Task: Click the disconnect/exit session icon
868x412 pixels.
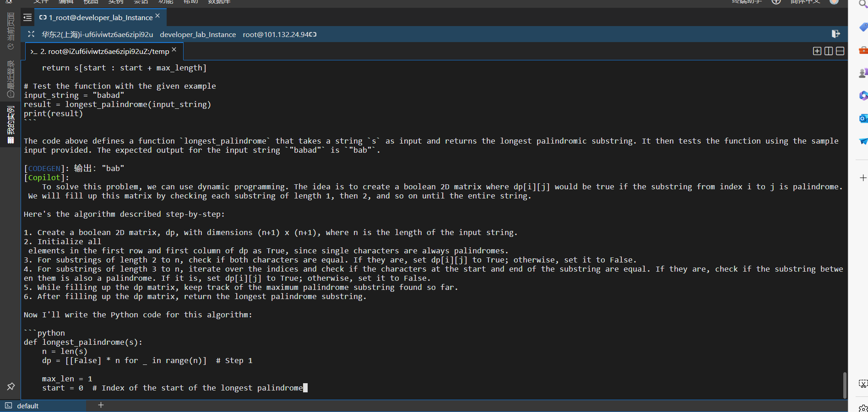Action: pyautogui.click(x=835, y=34)
